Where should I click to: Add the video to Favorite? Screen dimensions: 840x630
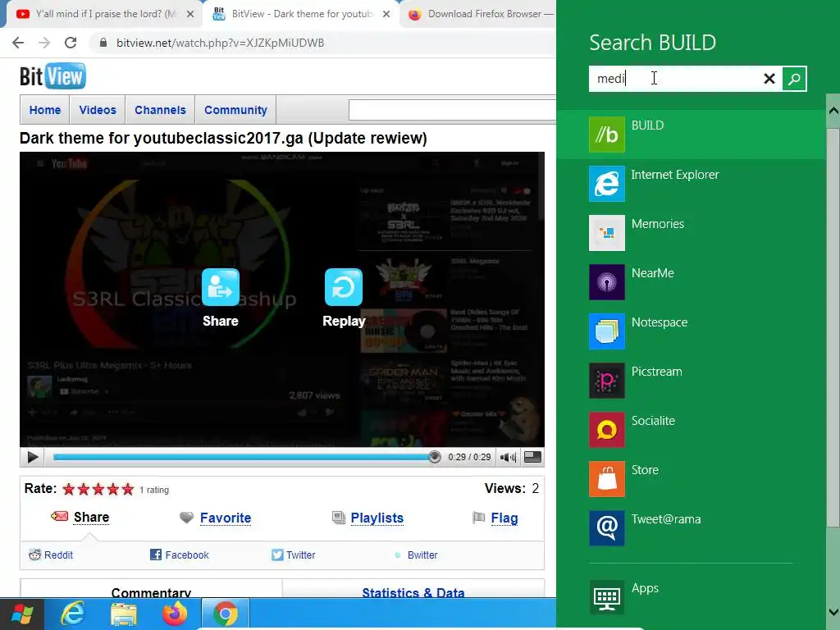pos(225,518)
